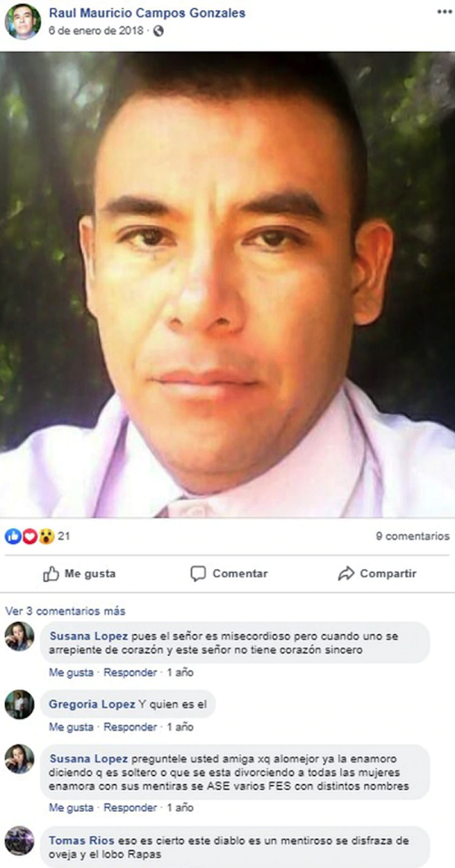Image resolution: width=455 pixels, height=868 pixels.
Task: Click Tomas Rios's comment avatar
Action: pyautogui.click(x=19, y=841)
